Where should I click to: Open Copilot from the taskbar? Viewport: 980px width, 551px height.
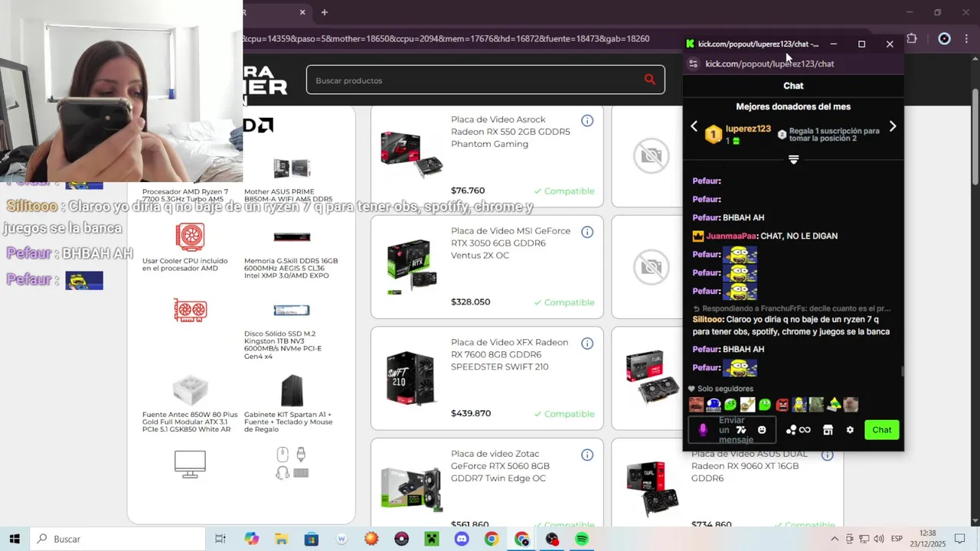coord(251,539)
